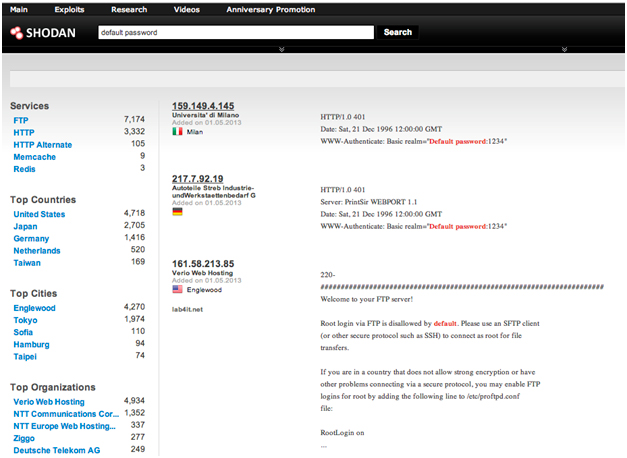627x458 pixels.
Task: Open the Main menu item
Action: [19, 10]
